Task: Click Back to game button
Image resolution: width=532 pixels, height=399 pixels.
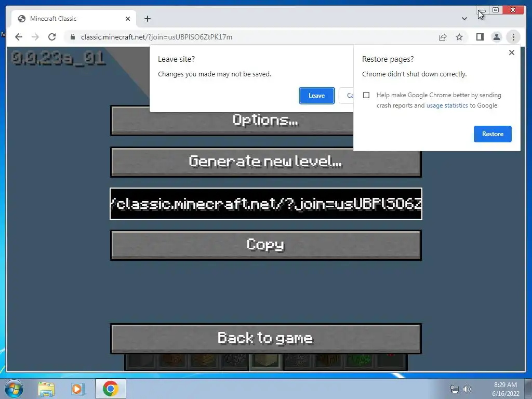Action: click(265, 339)
